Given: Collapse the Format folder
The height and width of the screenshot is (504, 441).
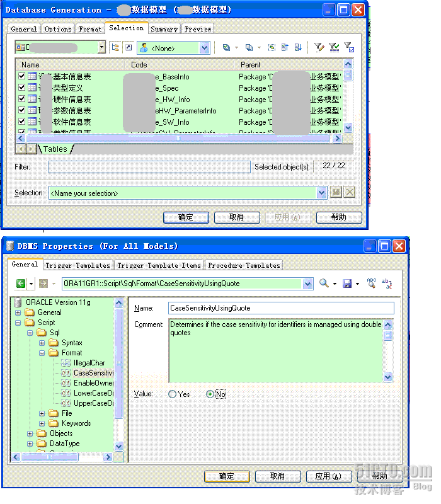Looking at the screenshot, I should point(42,353).
